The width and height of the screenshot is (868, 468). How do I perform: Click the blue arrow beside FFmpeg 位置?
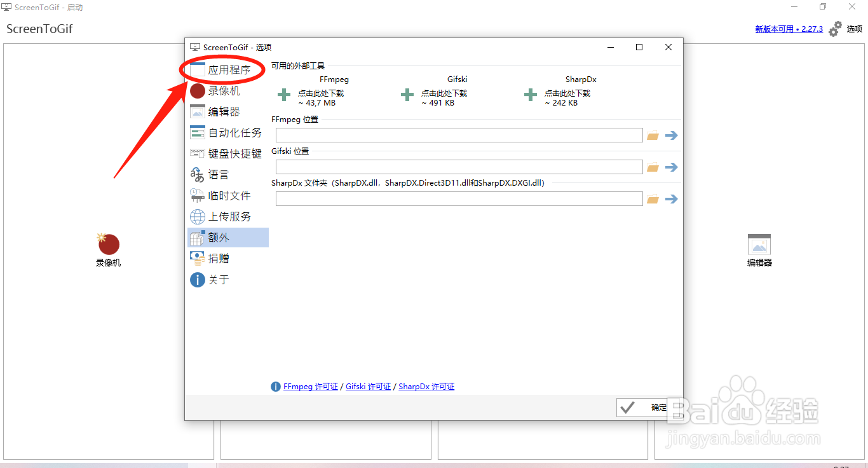click(x=672, y=135)
